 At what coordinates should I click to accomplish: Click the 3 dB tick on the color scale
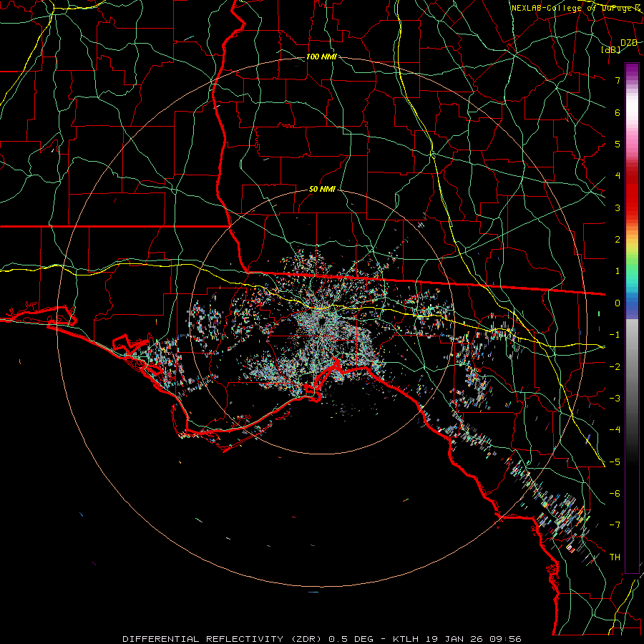[x=618, y=208]
